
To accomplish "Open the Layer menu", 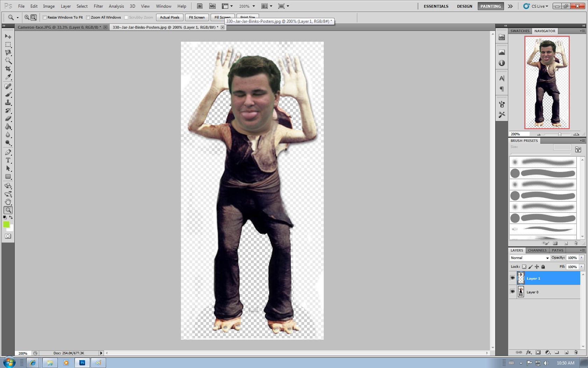I will click(x=66, y=6).
